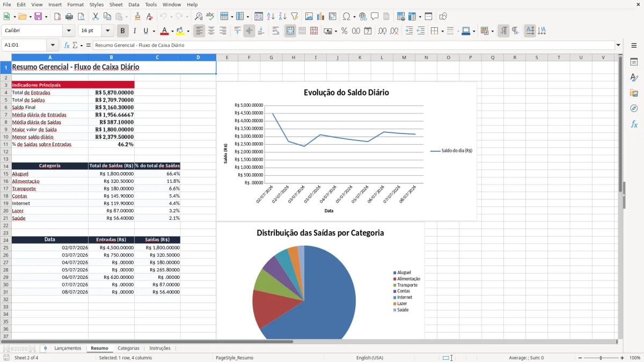Screen dimensions: 644x362
Task: Click the status bar zoom slider
Action: (x=601, y=358)
